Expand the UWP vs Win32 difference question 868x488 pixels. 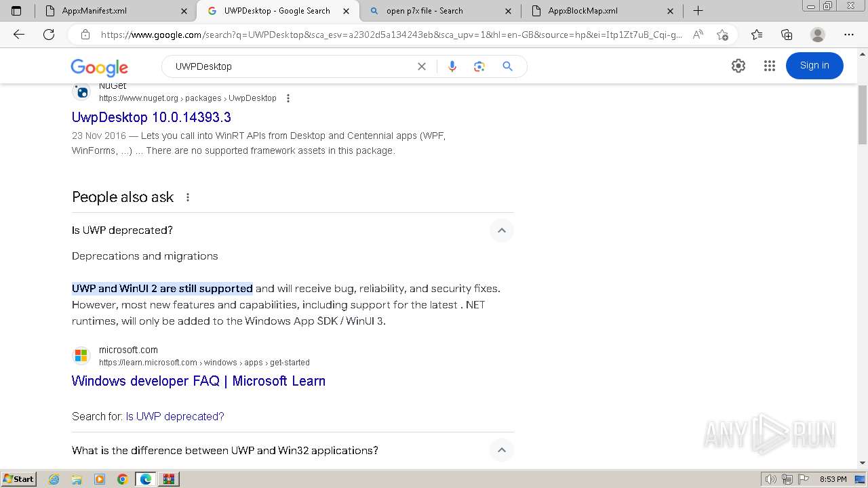pyautogui.click(x=502, y=450)
